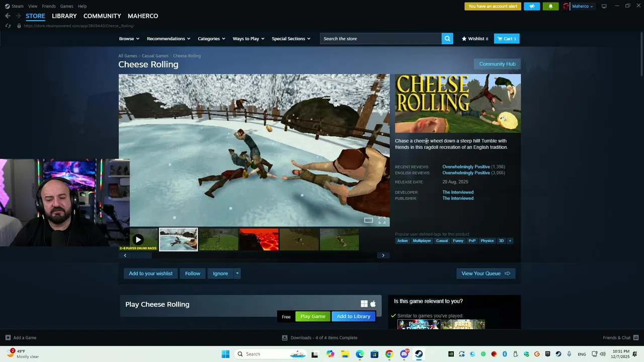Click the Maherco profile avatar
Image resolution: width=644 pixels, height=362 pixels.
pyautogui.click(x=566, y=7)
